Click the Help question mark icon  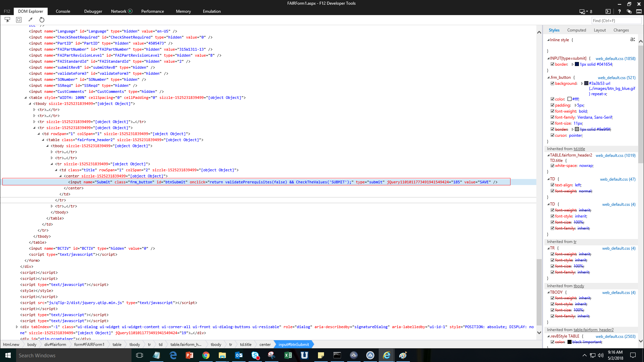619,11
